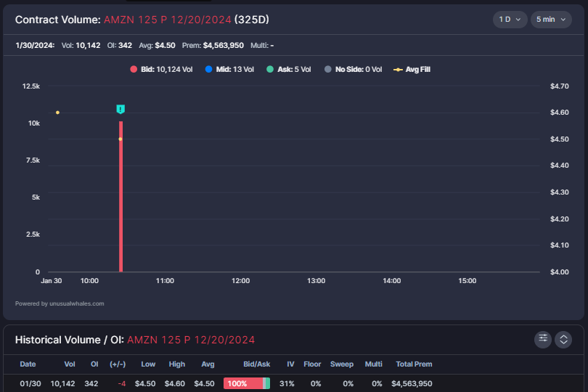Sort table by OI column
This screenshot has height=392, width=588.
tap(94, 364)
